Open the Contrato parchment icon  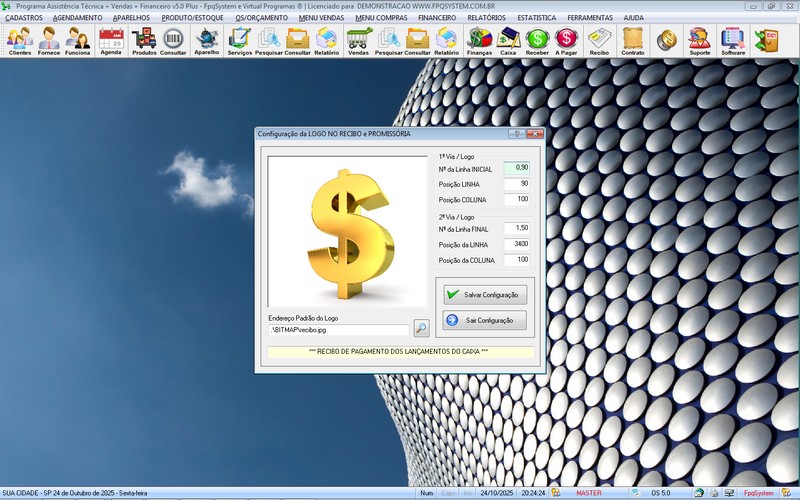click(633, 41)
